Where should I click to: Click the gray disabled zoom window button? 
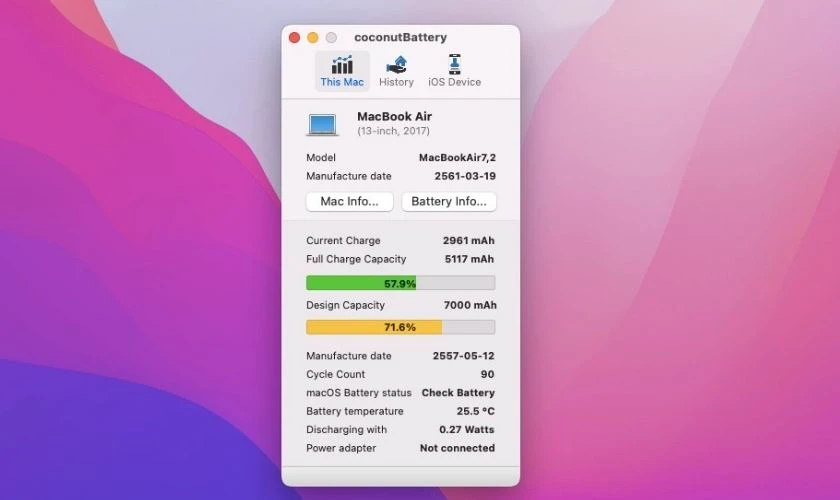(x=332, y=38)
